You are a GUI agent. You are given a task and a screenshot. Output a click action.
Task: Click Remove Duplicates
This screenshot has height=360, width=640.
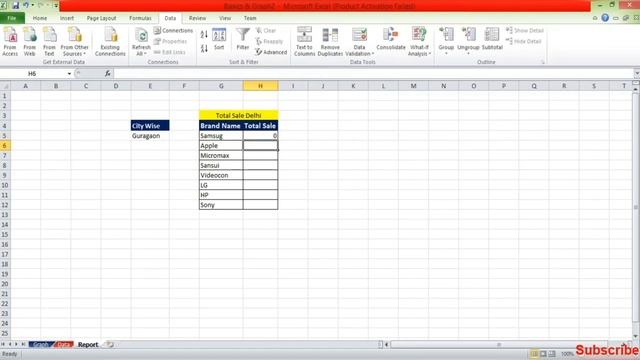pyautogui.click(x=330, y=41)
